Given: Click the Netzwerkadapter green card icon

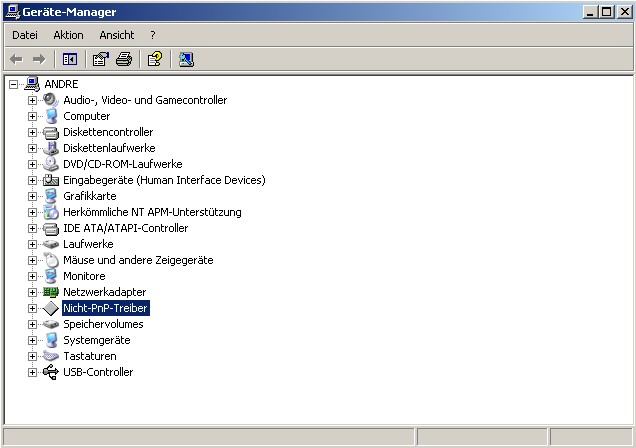Looking at the screenshot, I should click(x=51, y=292).
